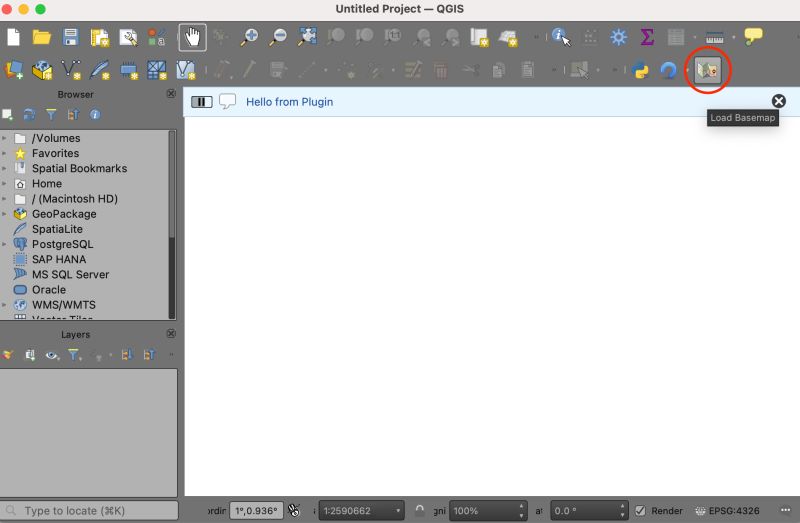Screen dimensions: 800x523
Task: Expand the Favorites tree item
Action: (5, 154)
